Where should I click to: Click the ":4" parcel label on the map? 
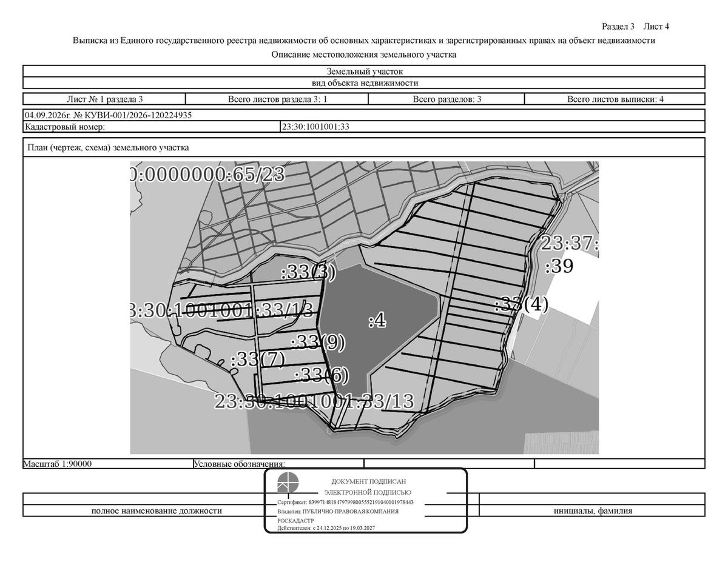pos(377,320)
